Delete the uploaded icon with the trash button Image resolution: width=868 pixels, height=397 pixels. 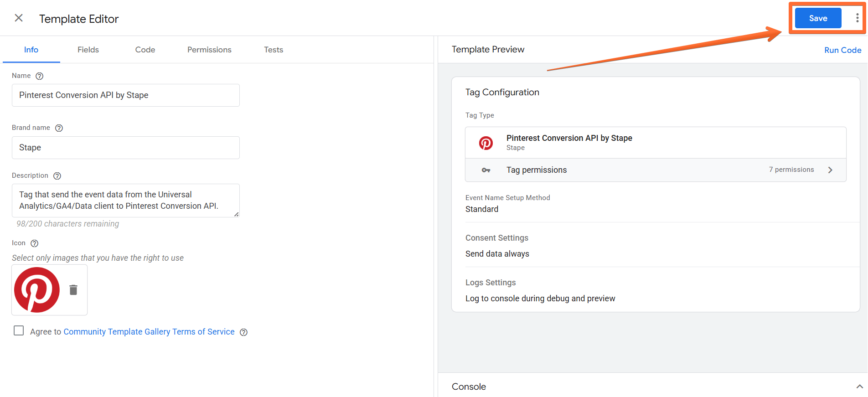click(73, 290)
